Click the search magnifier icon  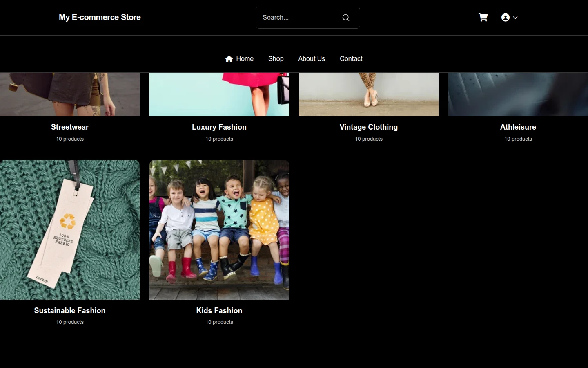click(346, 18)
